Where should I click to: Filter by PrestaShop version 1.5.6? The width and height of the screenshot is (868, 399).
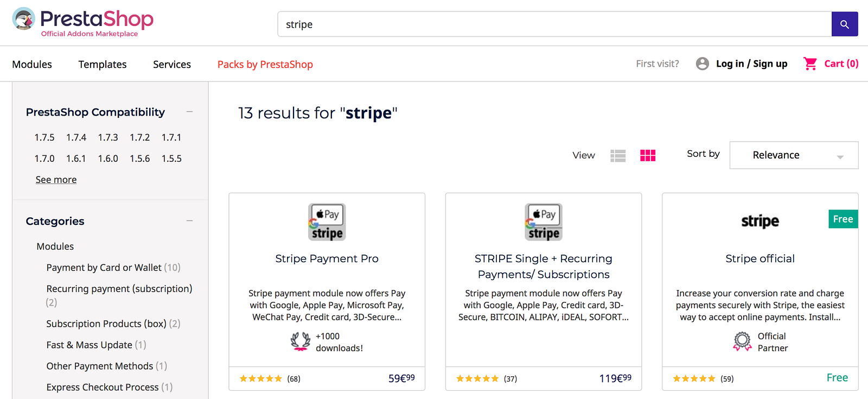(x=140, y=159)
